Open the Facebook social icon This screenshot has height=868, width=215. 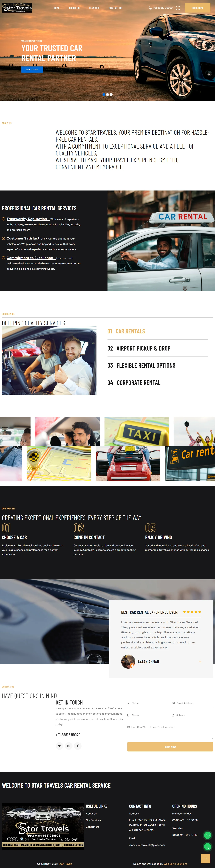click(78, 746)
